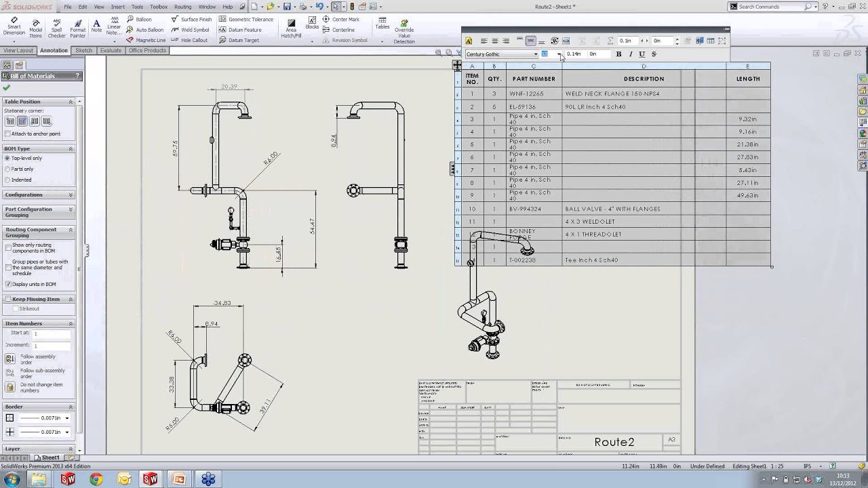
Task: Insert a Weld Symbol
Action: pyautogui.click(x=190, y=30)
